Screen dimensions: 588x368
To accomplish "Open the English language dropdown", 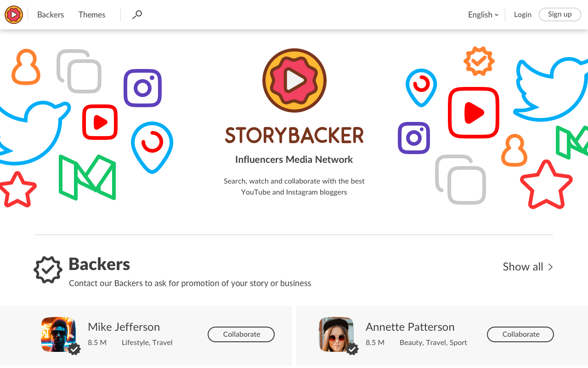I will (483, 15).
